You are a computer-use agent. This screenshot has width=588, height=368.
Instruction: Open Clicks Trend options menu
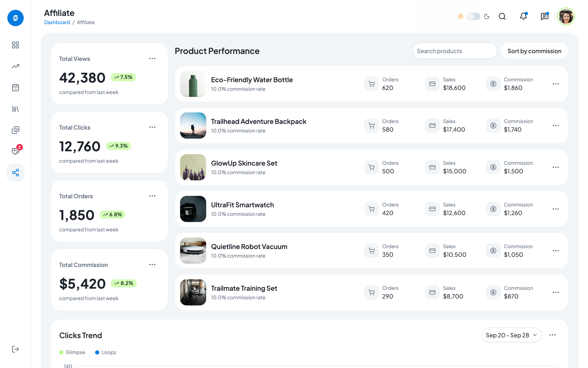tap(552, 335)
